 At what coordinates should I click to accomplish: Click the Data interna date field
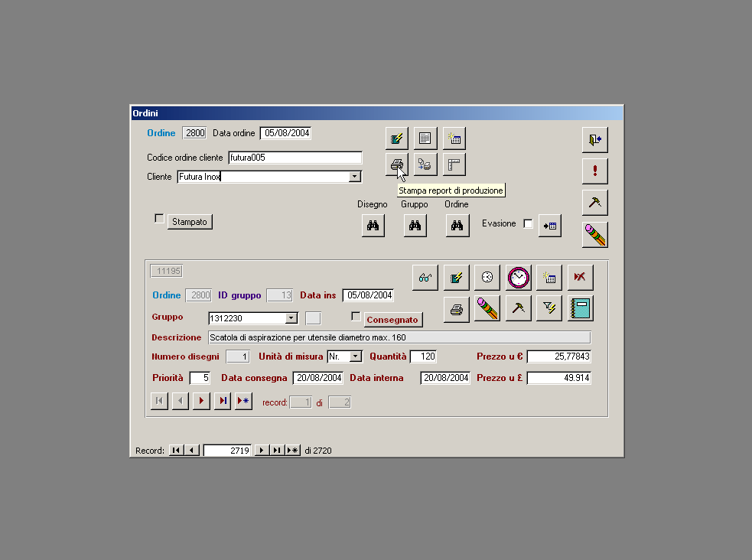coord(445,378)
